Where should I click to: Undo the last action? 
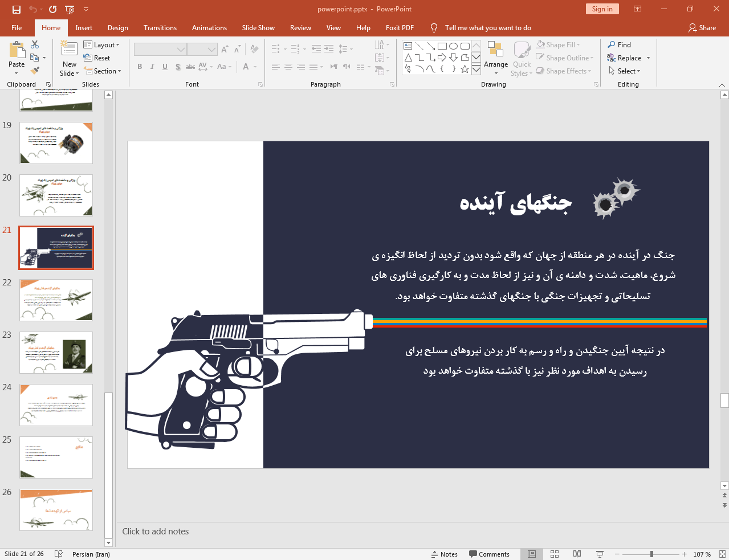point(33,9)
